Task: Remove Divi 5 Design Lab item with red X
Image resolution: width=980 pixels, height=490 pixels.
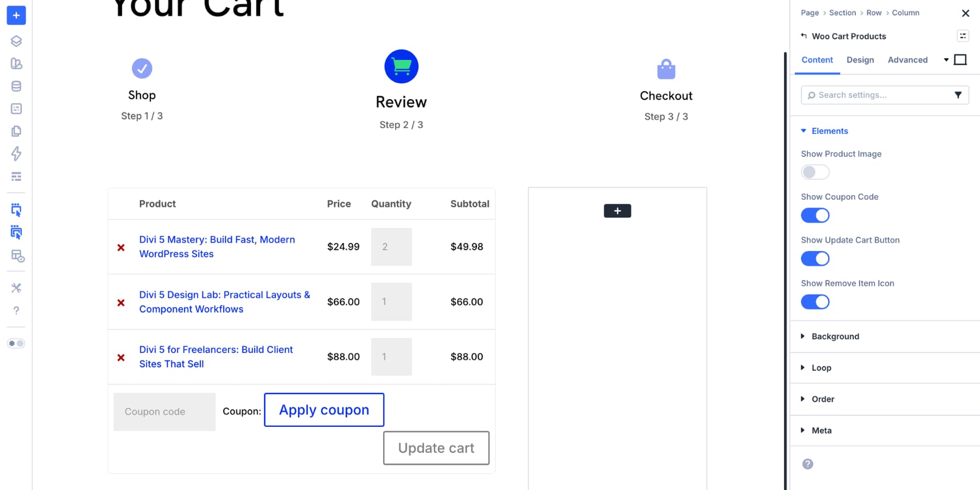Action: 121,303
